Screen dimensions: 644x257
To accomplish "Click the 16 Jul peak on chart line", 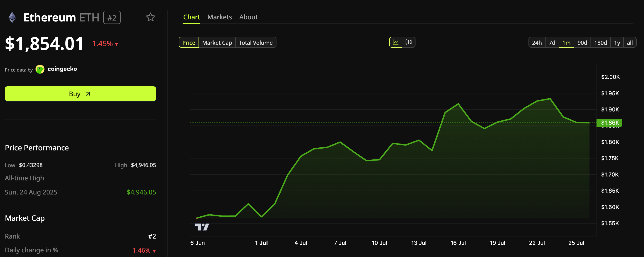I will (458, 104).
